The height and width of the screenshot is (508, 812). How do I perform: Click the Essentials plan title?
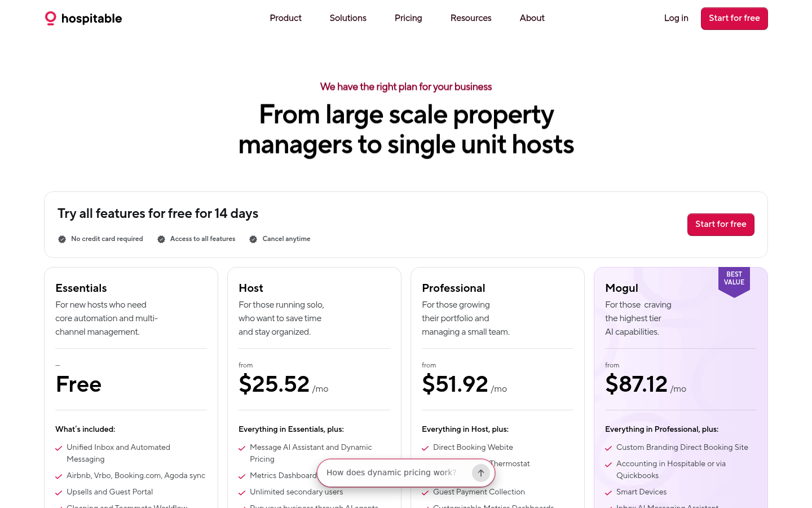click(81, 288)
